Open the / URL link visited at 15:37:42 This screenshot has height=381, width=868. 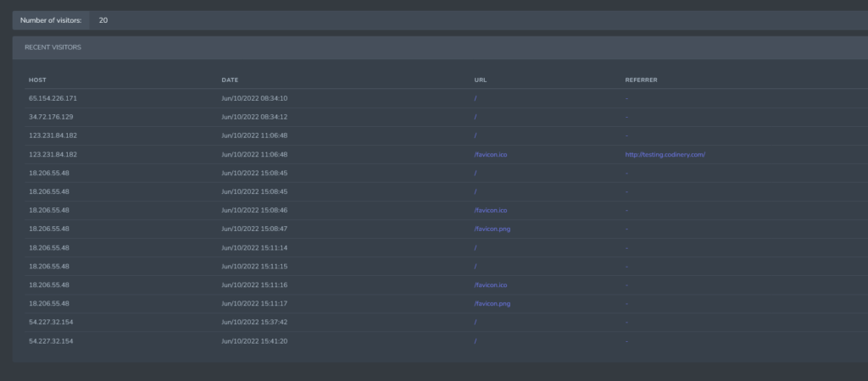tap(476, 322)
